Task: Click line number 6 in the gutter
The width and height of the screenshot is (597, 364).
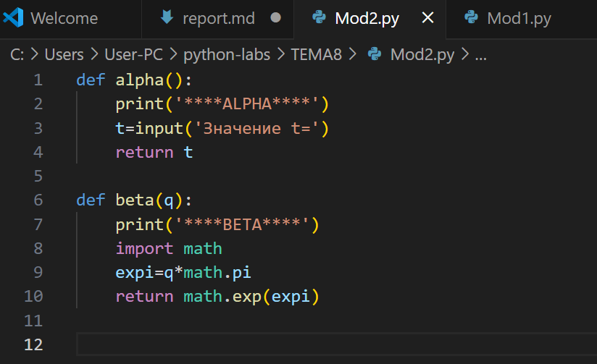Action: coord(38,200)
